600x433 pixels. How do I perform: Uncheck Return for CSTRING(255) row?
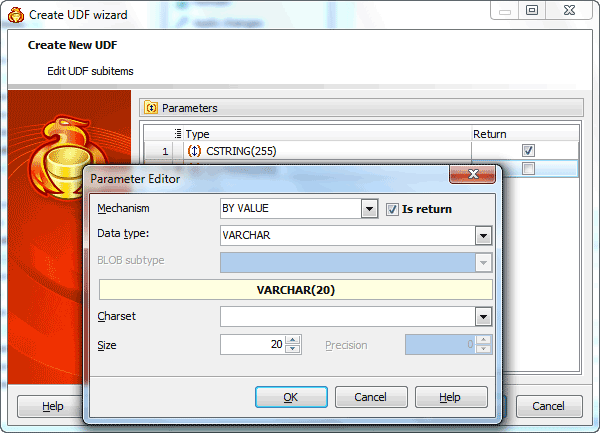[528, 151]
